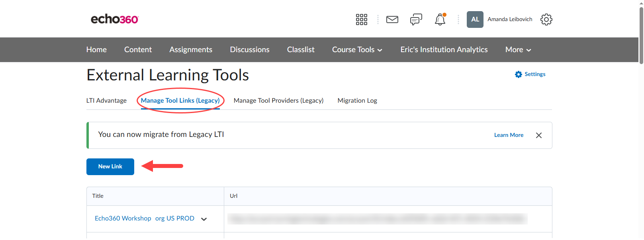
Task: Switch to Manage Tool Providers (Legacy) tab
Action: coord(278,101)
